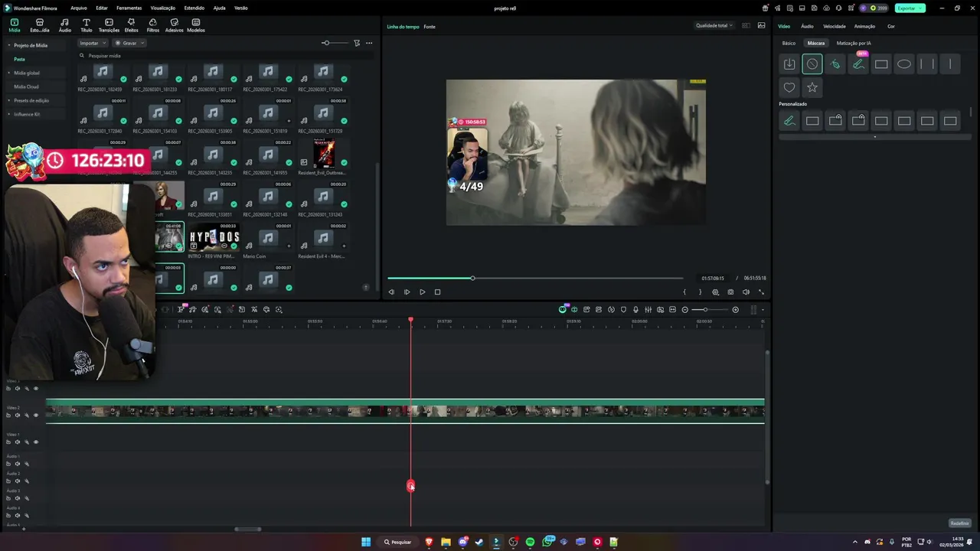Open the Modelos library tab

(x=196, y=25)
